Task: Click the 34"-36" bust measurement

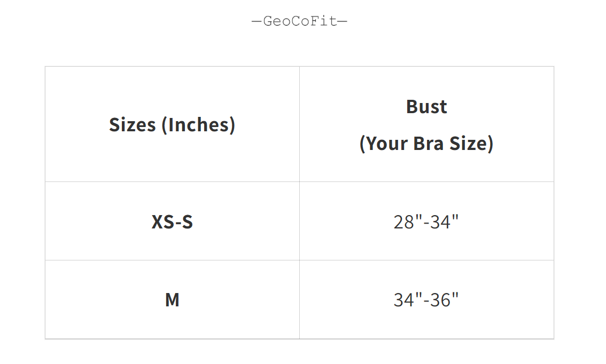Action: coord(426,300)
